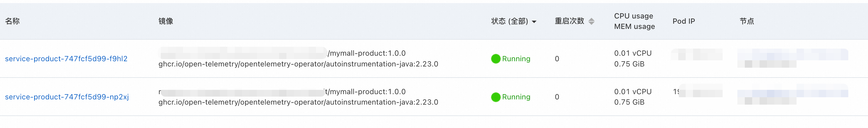Screen dimensions: 868x128
Task: Click Running status text of np2xj pod
Action: coord(516,97)
